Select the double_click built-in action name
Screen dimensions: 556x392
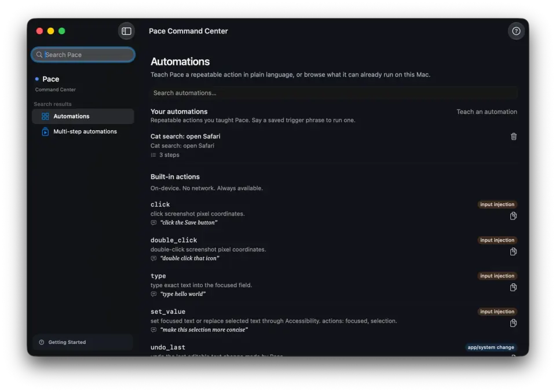tap(173, 240)
